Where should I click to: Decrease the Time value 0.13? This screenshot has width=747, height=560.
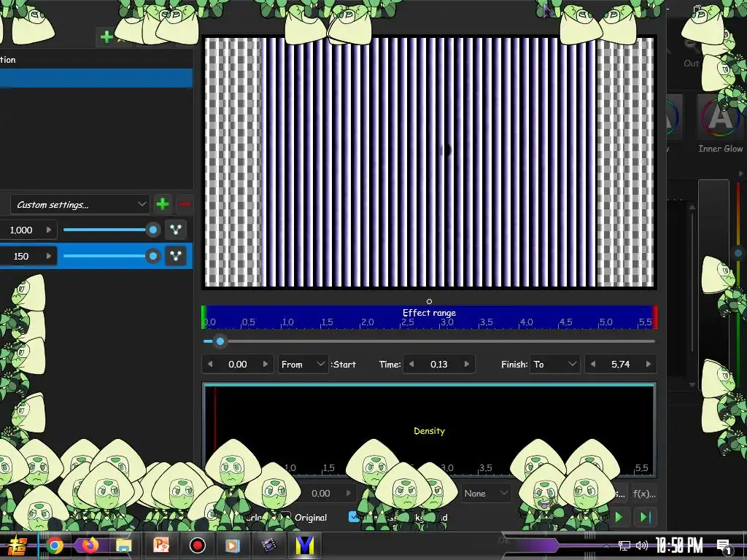(x=411, y=365)
